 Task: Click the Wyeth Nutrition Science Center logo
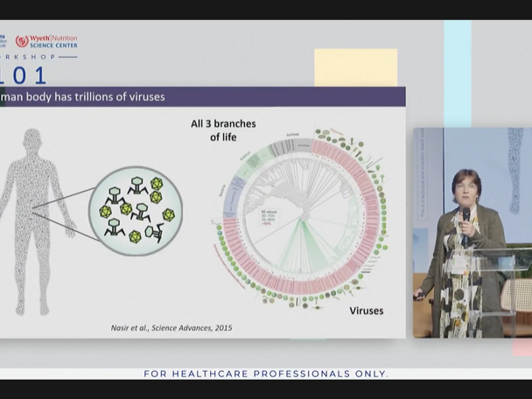tap(46, 41)
